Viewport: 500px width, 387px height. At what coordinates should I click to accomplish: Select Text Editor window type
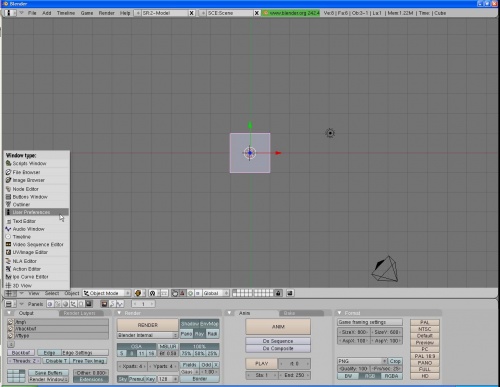click(x=37, y=221)
